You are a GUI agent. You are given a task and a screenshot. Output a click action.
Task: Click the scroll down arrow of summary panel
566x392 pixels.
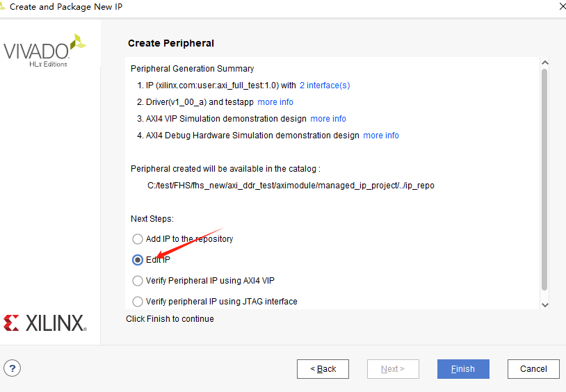pyautogui.click(x=545, y=304)
